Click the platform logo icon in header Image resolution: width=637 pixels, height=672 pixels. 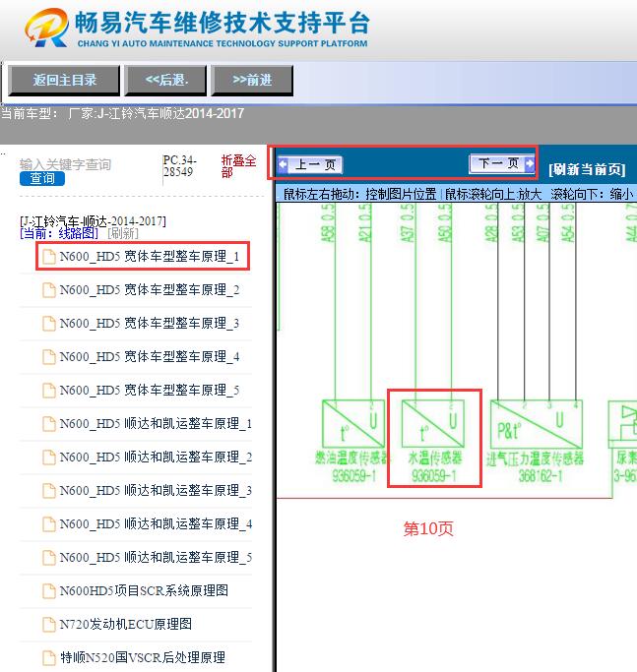(46, 28)
